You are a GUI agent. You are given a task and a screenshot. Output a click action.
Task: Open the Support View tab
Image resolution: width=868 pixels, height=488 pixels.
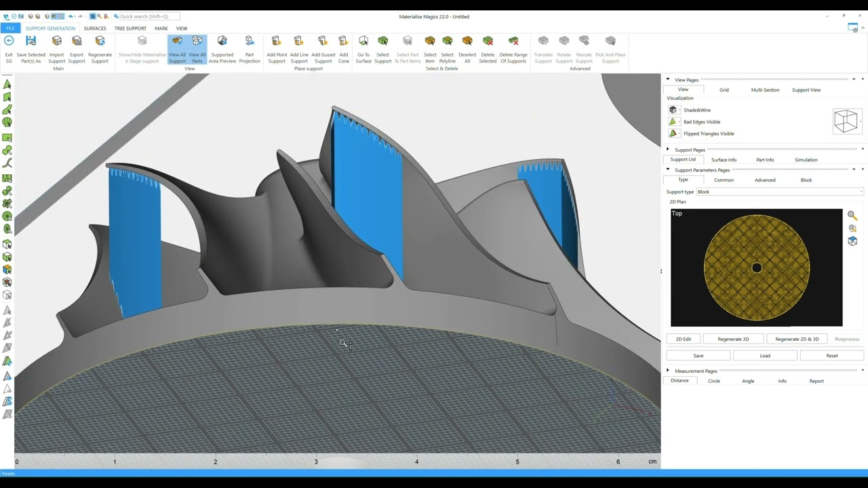806,89
